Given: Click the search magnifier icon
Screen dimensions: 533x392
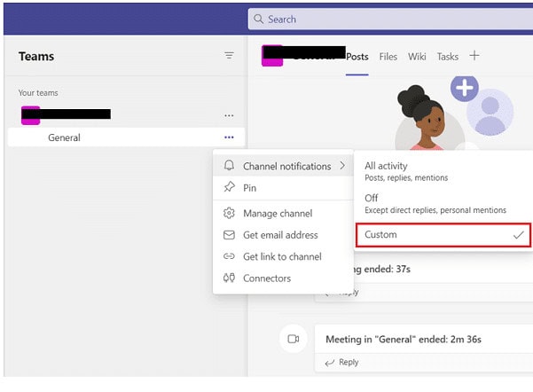Looking at the screenshot, I should click(258, 19).
